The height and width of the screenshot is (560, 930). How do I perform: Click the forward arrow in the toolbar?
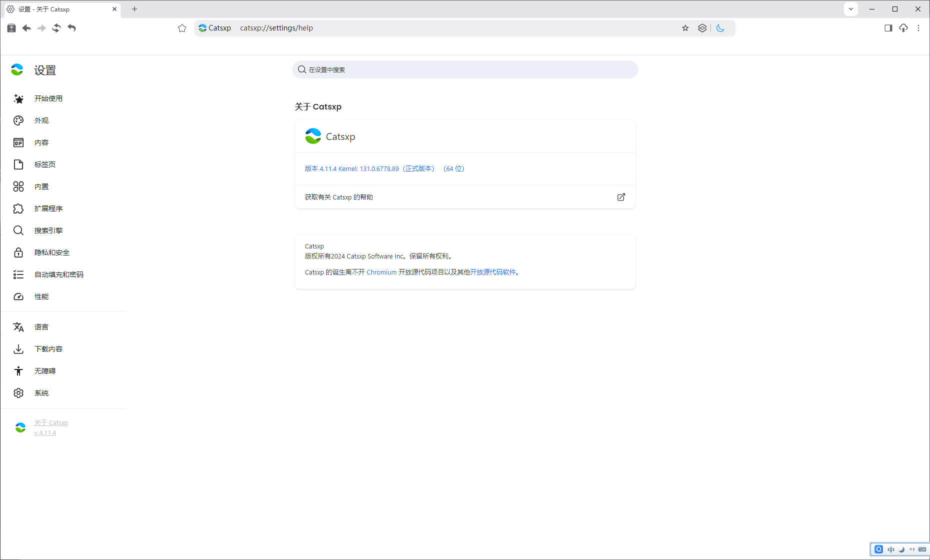pyautogui.click(x=42, y=28)
